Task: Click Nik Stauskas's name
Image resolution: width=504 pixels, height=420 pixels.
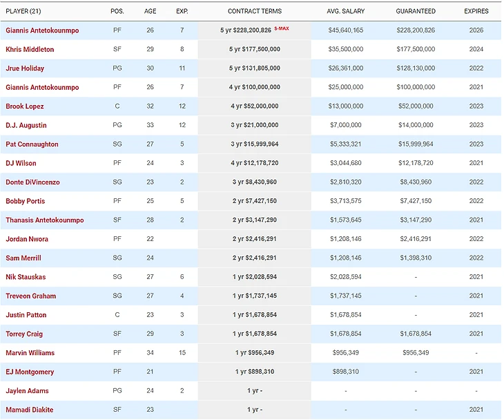Action: (x=26, y=277)
